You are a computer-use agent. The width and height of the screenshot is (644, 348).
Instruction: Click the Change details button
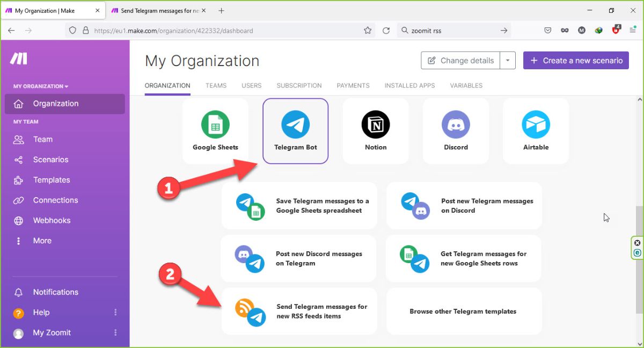(x=460, y=61)
